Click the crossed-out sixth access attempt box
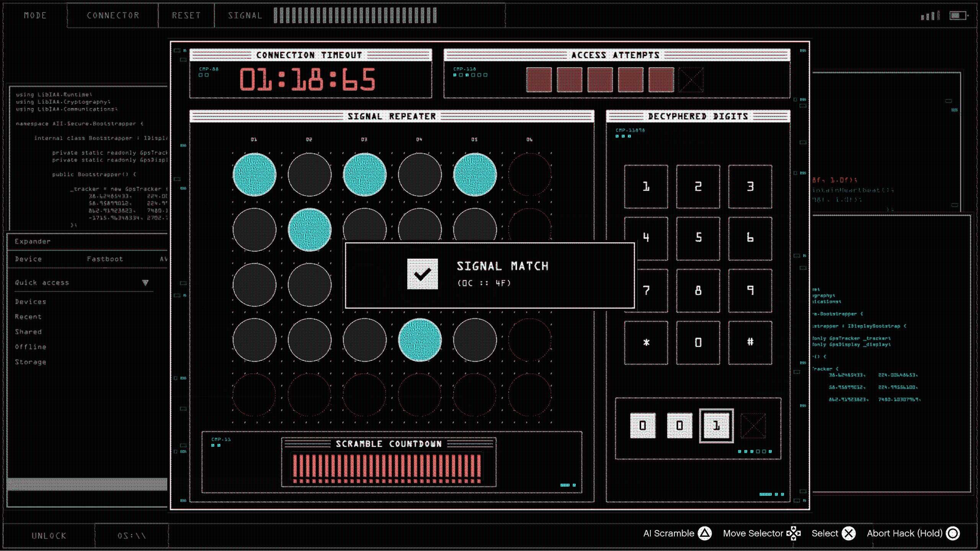980x551 pixels. (691, 80)
